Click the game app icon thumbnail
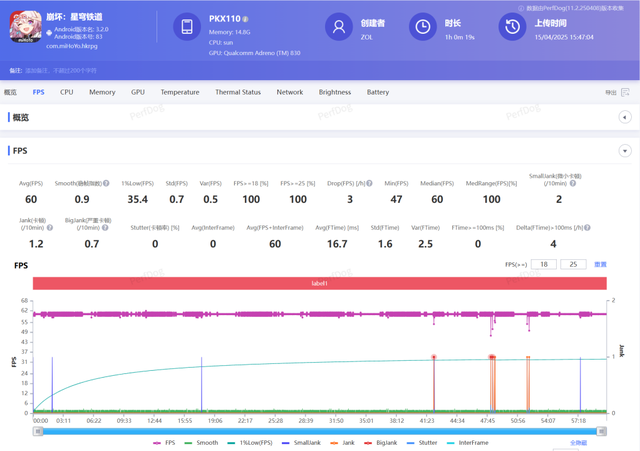Viewport: 640px width, 451px height. click(x=25, y=27)
